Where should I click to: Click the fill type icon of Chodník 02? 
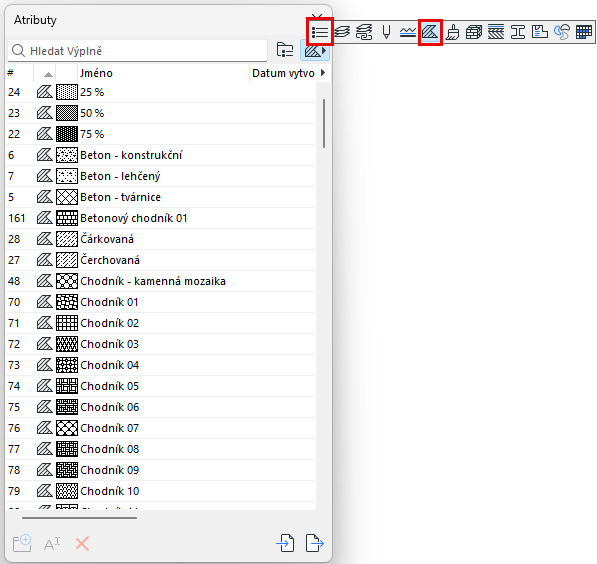click(45, 323)
